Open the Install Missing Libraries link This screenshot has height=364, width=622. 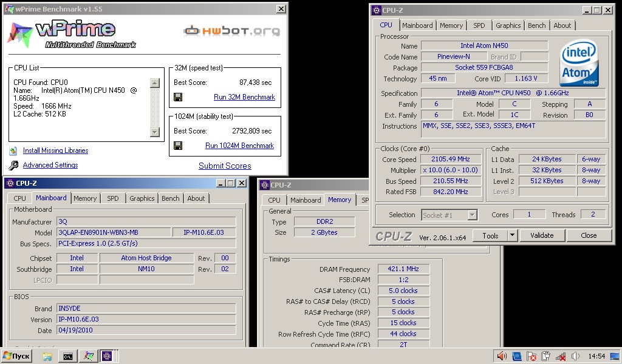(x=55, y=150)
